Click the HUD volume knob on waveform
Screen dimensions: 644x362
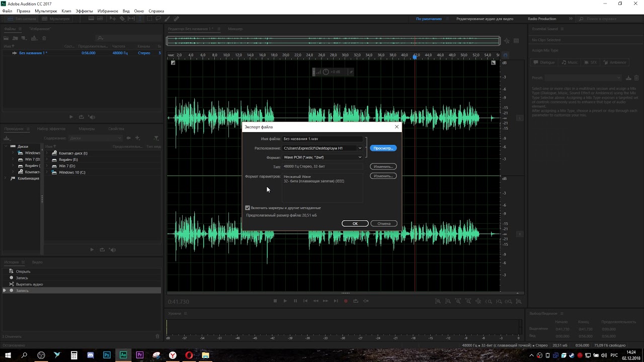coord(326,72)
